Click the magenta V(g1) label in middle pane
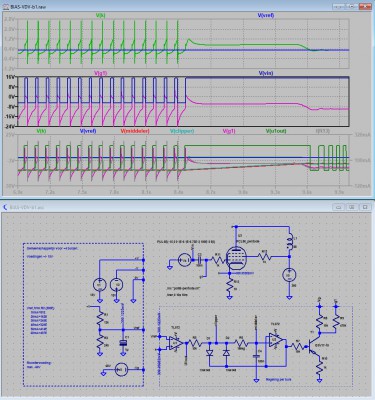 [x=100, y=73]
